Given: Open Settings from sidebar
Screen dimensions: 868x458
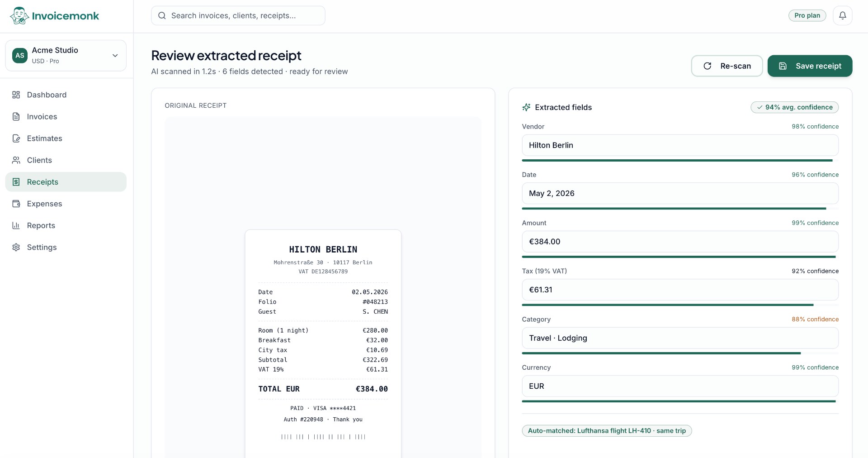Looking at the screenshot, I should 66,247.
